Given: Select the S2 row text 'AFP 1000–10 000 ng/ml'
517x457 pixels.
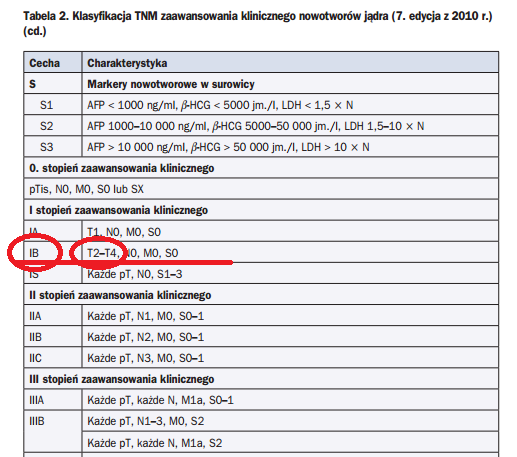Looking at the screenshot, I should (x=148, y=126).
